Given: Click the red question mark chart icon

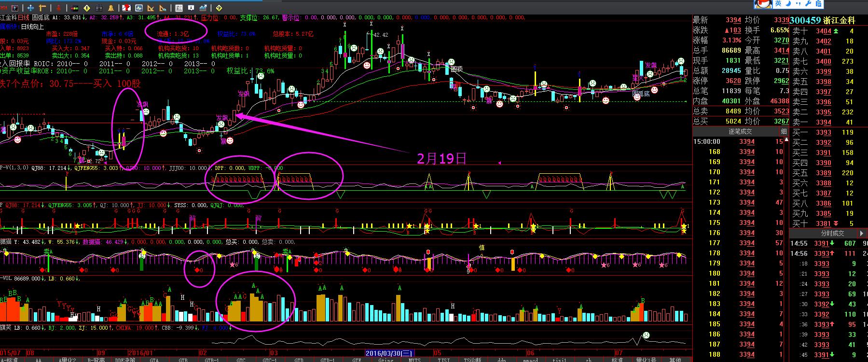Looking at the screenshot, I should 127,8.
